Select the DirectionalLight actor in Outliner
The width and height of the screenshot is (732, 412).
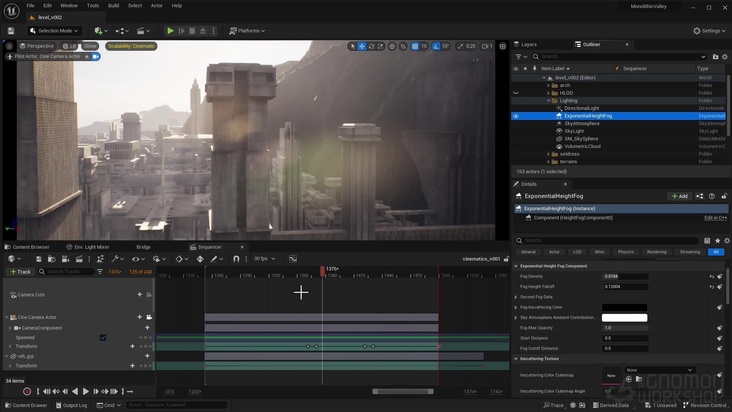coord(581,108)
